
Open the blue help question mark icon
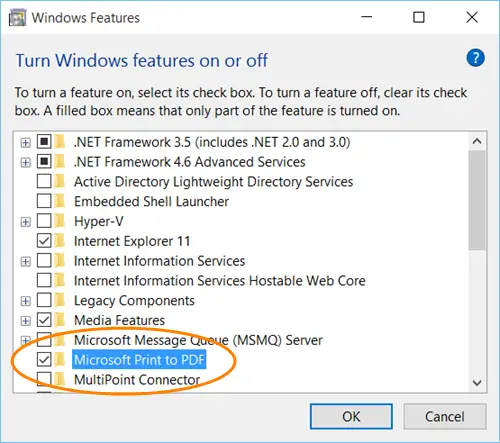[x=475, y=58]
